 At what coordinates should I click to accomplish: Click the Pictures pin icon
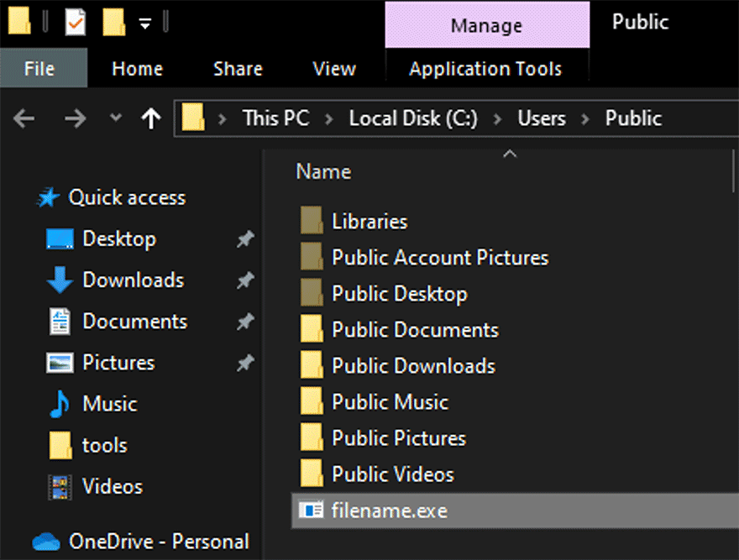tap(245, 363)
